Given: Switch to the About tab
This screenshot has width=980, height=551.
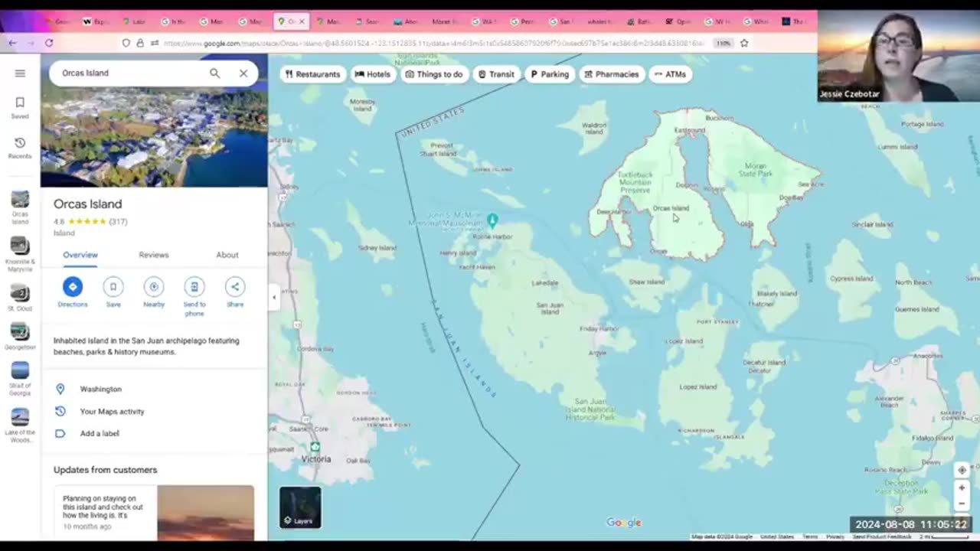Looking at the screenshot, I should coord(227,255).
